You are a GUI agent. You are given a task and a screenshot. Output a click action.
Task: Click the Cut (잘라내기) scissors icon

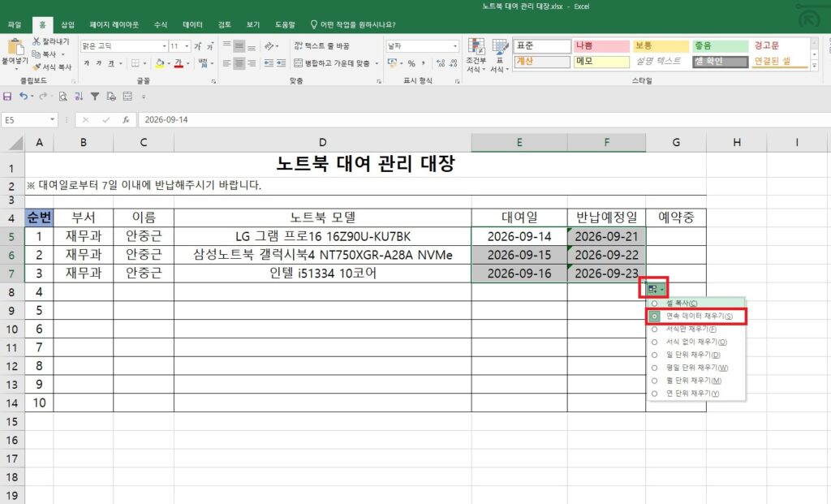tap(36, 41)
